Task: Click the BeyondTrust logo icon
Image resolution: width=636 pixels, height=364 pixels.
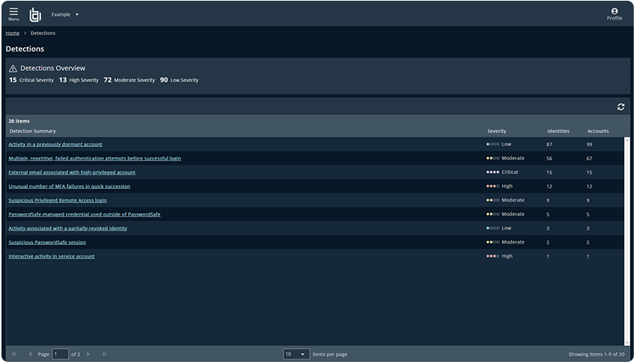Action: [x=35, y=14]
